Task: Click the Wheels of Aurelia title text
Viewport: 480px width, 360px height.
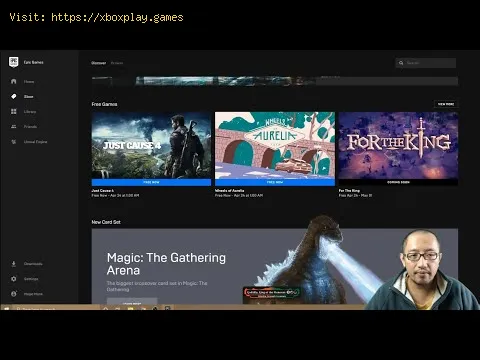Action: 230,191
